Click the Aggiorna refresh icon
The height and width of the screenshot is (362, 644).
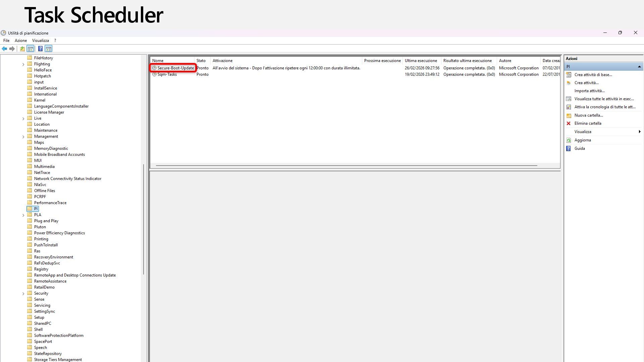tap(569, 140)
